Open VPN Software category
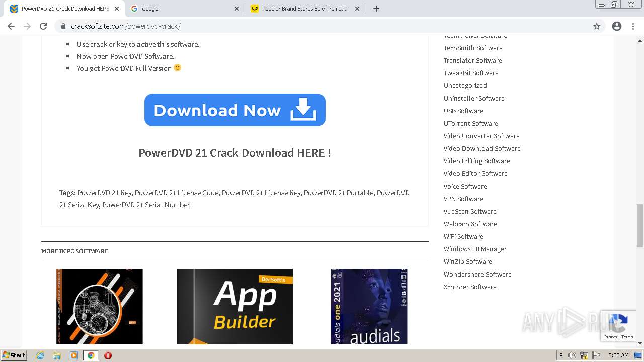 click(463, 199)
